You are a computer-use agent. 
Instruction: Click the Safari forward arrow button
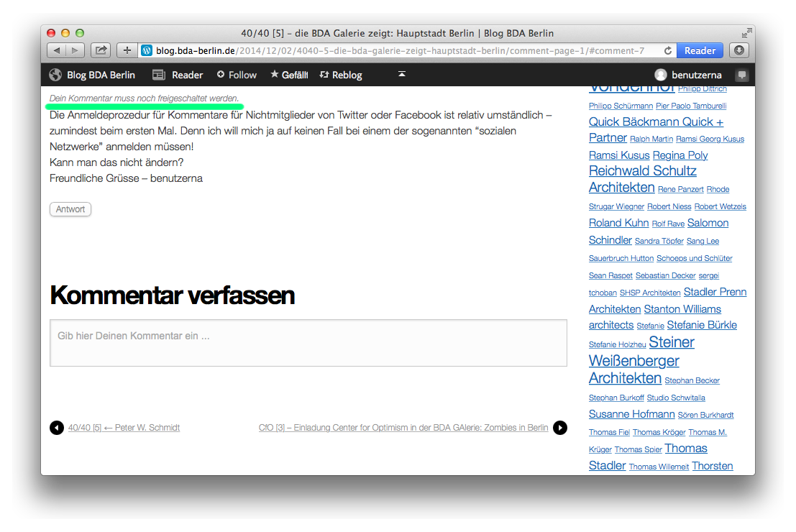point(76,50)
